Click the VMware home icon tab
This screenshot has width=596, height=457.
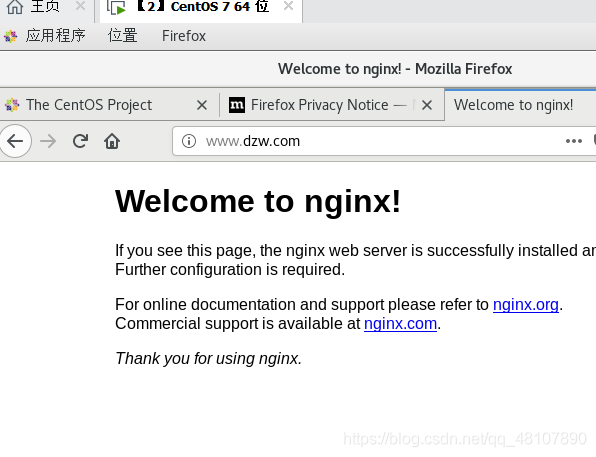pos(15,6)
